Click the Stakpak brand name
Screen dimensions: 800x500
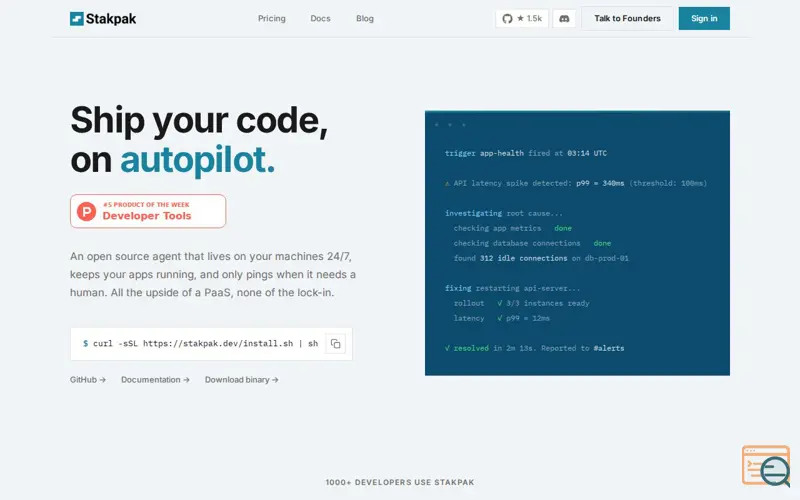click(111, 19)
